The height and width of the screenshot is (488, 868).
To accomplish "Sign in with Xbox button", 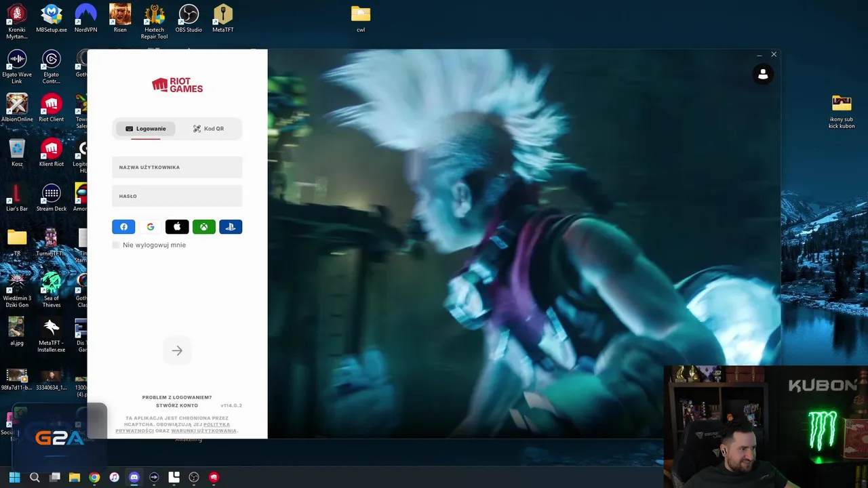I will point(204,227).
